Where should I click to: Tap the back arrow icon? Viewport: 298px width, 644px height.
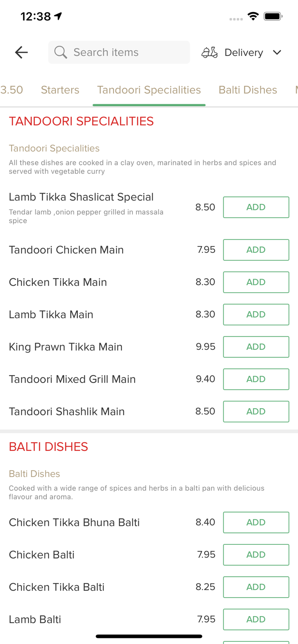(x=21, y=52)
